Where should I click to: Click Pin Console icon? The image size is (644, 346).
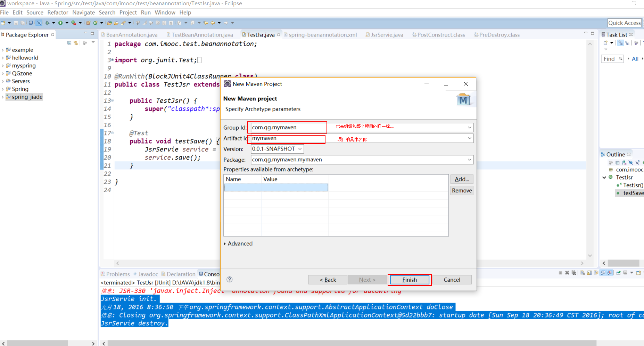click(618, 273)
